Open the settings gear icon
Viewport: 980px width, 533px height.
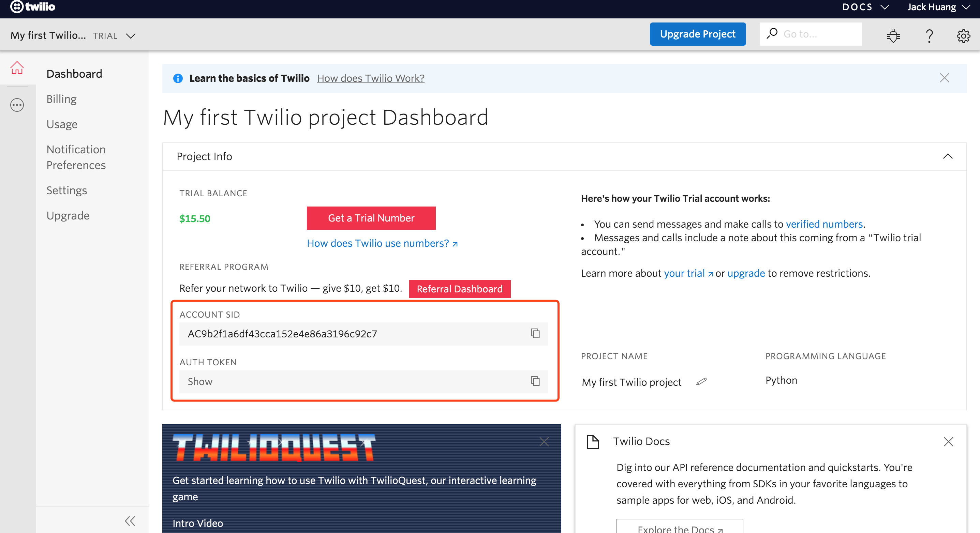(963, 36)
